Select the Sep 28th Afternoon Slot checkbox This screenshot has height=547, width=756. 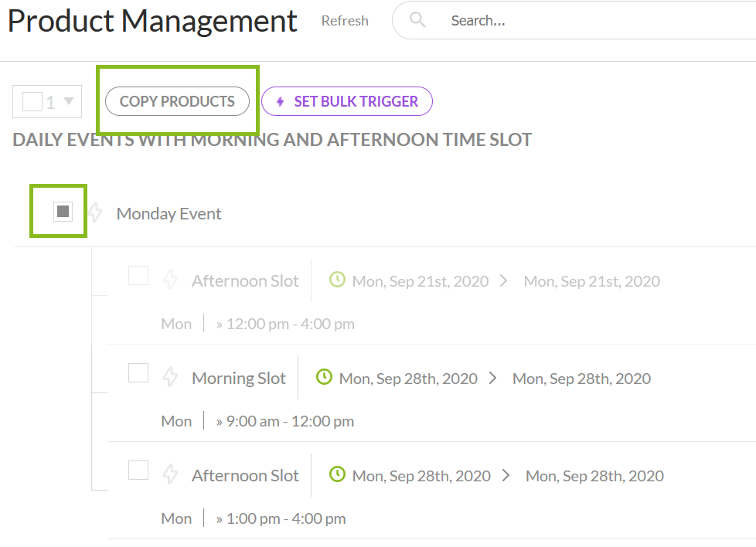(x=138, y=470)
